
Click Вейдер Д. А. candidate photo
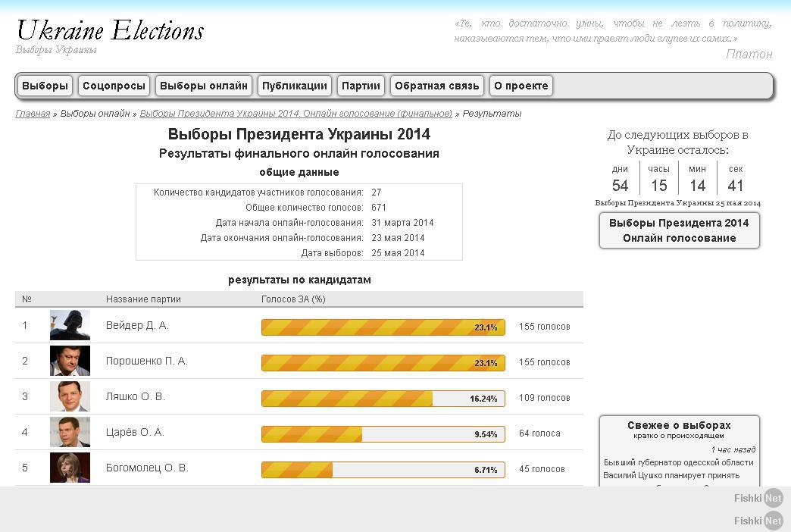pos(70,325)
